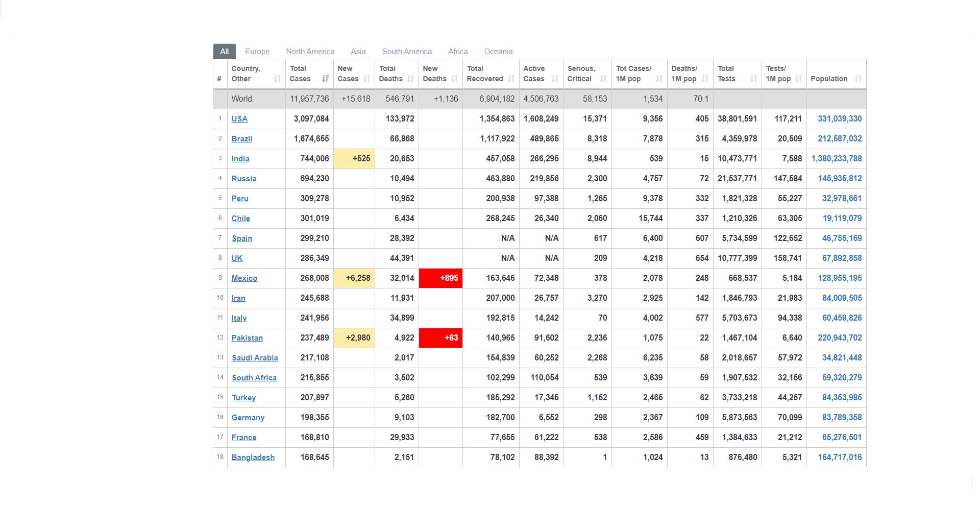Sort by Total Tests arrow icon
The image size is (980, 531).
[x=753, y=79]
